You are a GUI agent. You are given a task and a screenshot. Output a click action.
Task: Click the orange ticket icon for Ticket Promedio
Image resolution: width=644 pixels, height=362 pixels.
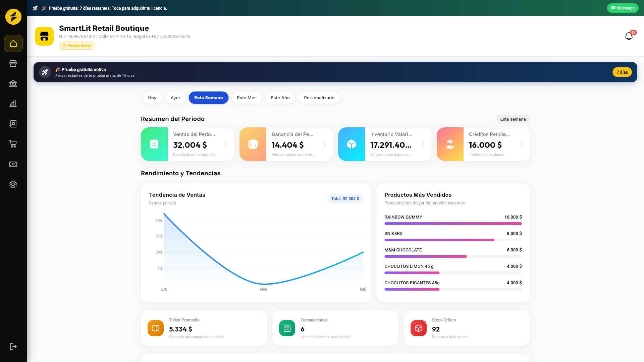pos(156,328)
